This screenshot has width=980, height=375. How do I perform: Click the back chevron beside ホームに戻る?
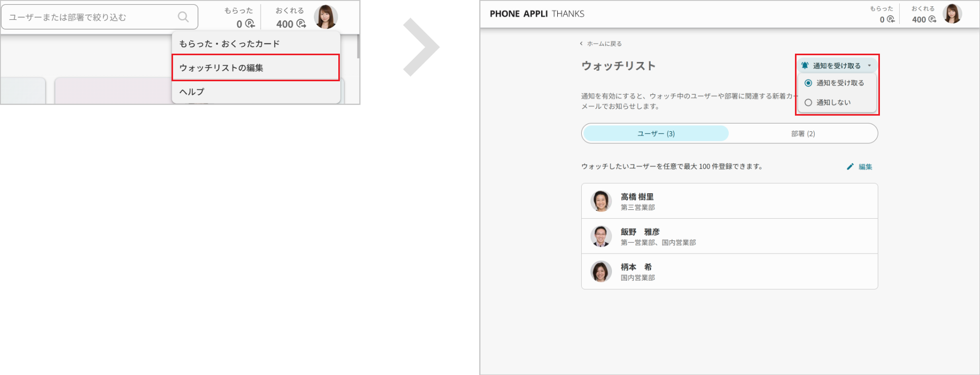coord(581,44)
